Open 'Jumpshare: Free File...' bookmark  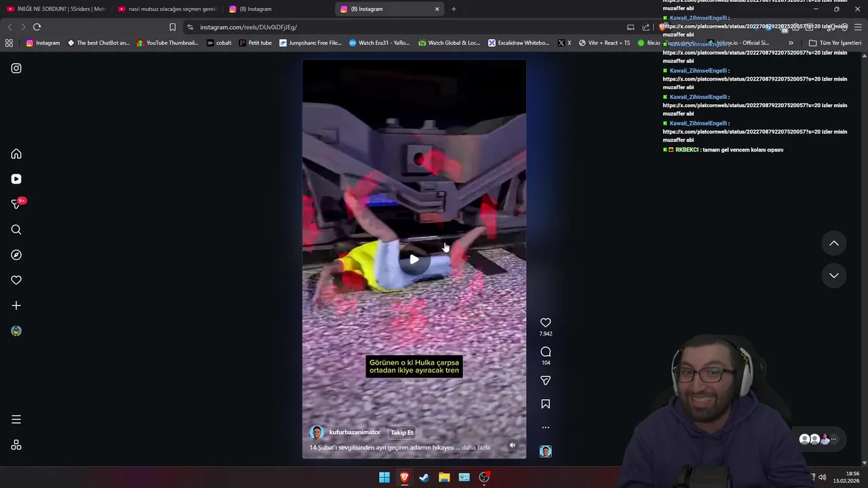point(311,43)
